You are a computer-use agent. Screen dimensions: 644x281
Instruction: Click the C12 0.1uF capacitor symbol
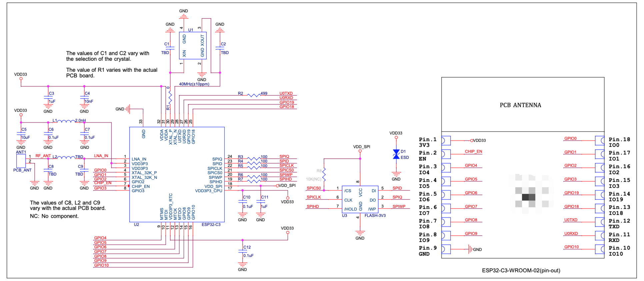coord(242,252)
